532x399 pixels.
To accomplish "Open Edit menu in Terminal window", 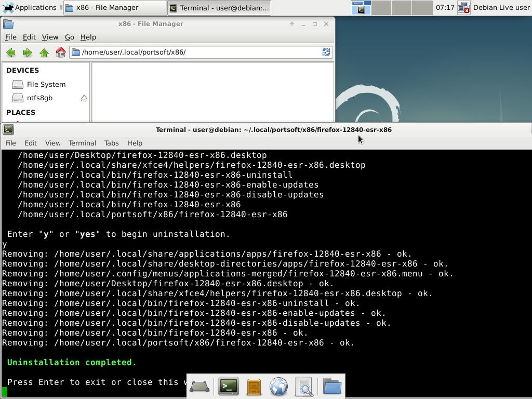I will pos(31,143).
